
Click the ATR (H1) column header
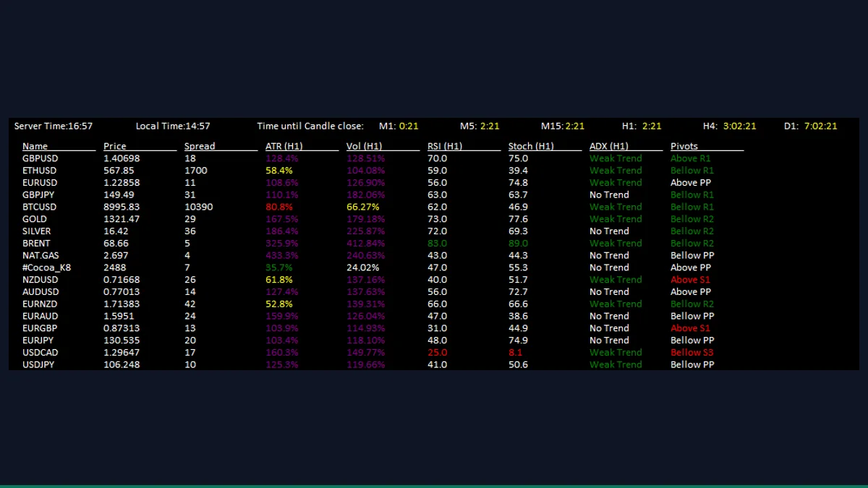(284, 146)
